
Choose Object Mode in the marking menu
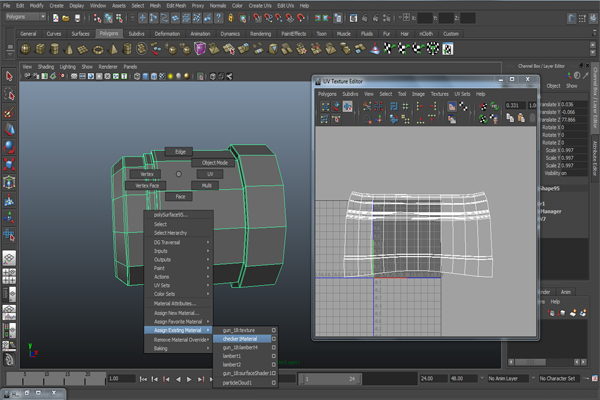point(214,163)
